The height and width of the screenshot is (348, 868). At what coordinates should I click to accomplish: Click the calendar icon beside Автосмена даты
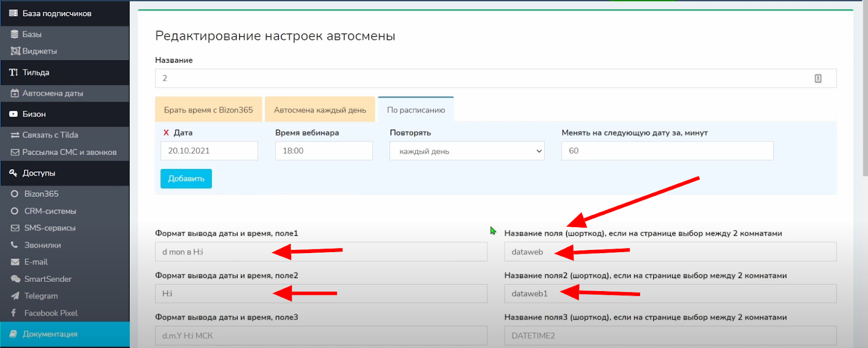coord(15,93)
